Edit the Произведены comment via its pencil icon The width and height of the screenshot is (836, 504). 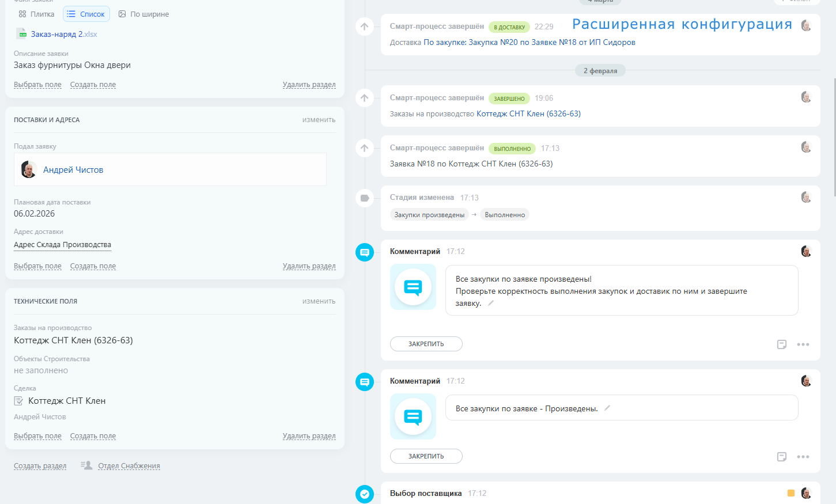click(607, 408)
